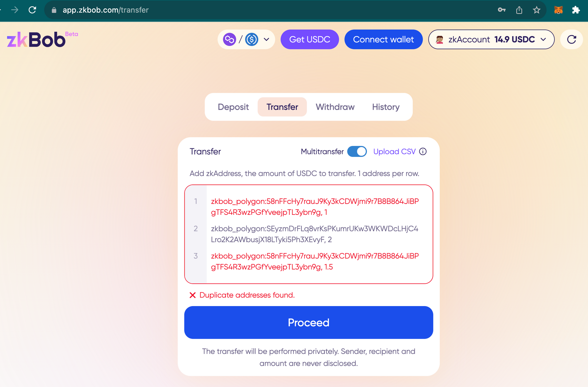Expand network/token selector chevron

coord(267,39)
